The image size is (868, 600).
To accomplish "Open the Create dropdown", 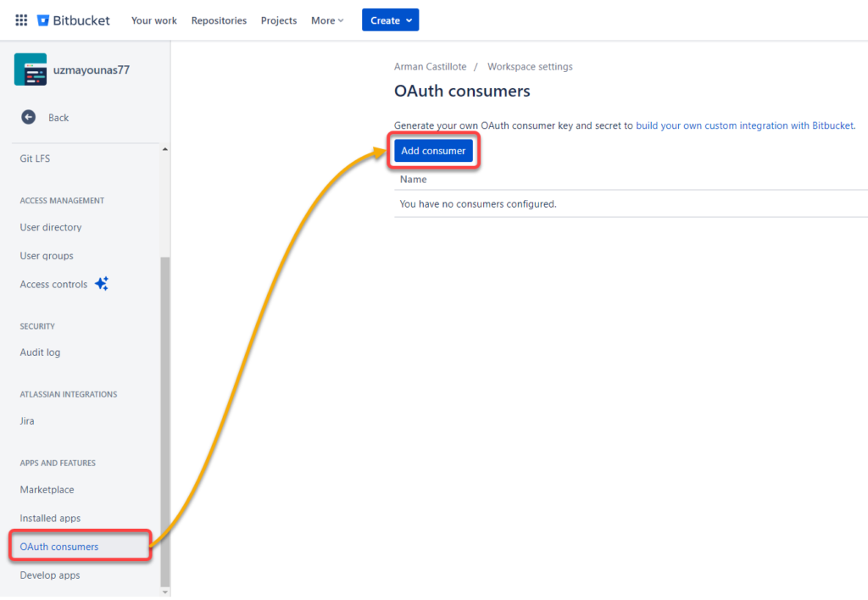I will (x=390, y=20).
